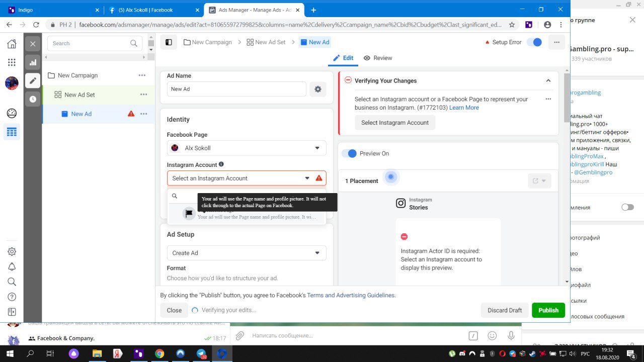Open the all tools grid menu
This screenshot has height=362, width=644.
coord(12,62)
